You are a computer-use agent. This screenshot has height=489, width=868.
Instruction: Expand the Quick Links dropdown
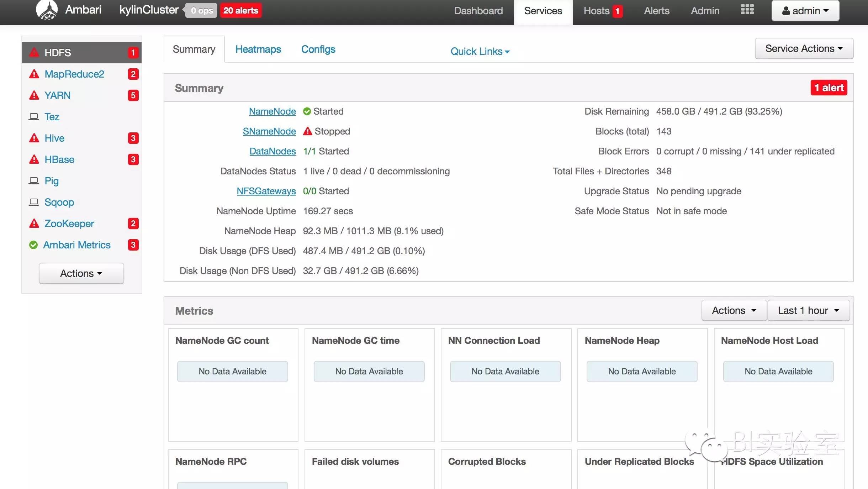click(480, 51)
